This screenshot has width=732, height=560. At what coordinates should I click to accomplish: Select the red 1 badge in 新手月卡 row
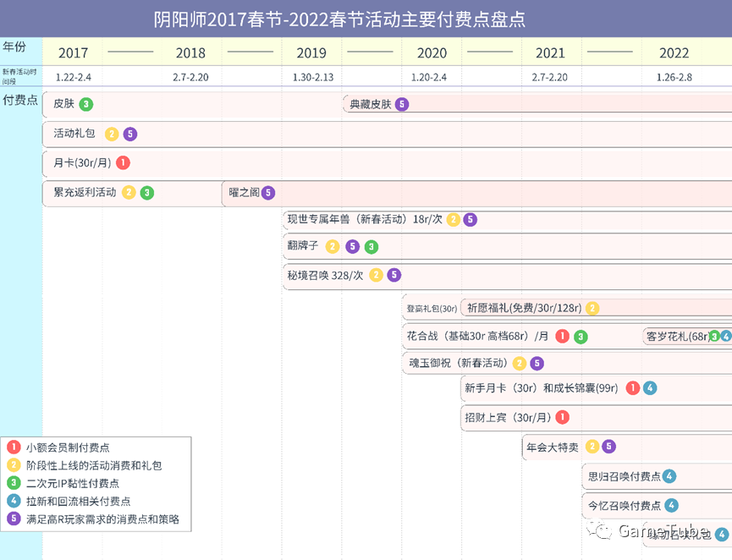(633, 387)
